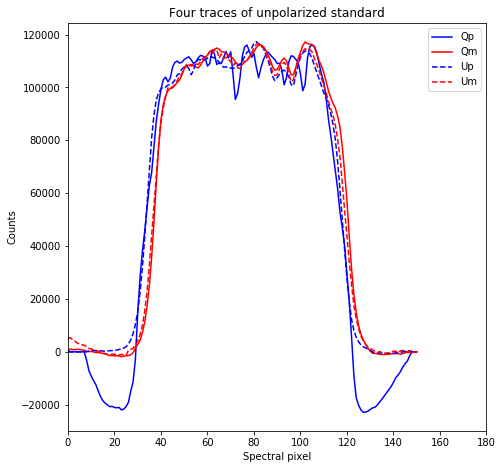Click the 'Qp' legend label

[467, 36]
